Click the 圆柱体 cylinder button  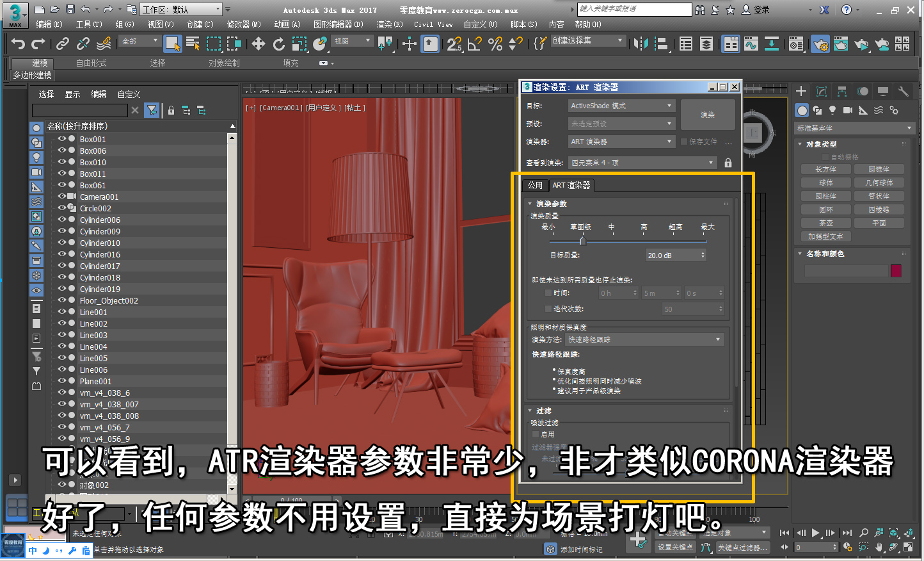tap(826, 196)
